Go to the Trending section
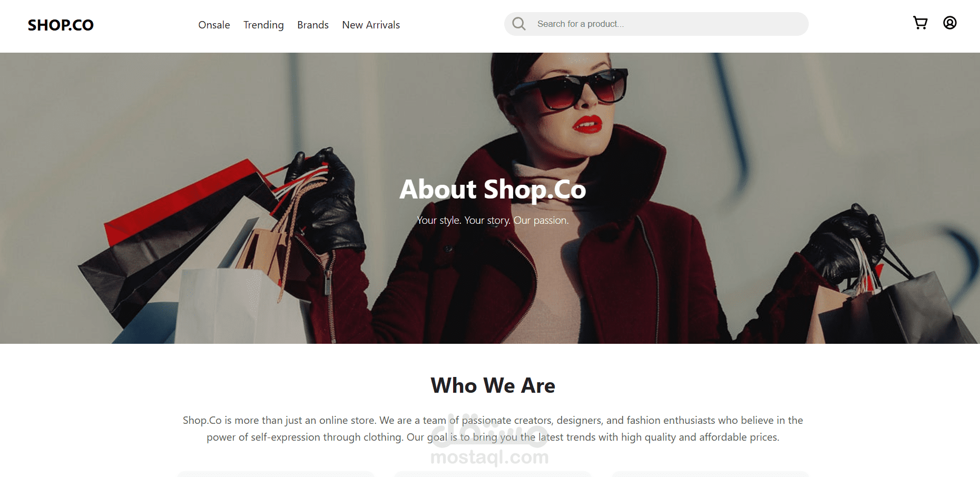 pos(263,25)
